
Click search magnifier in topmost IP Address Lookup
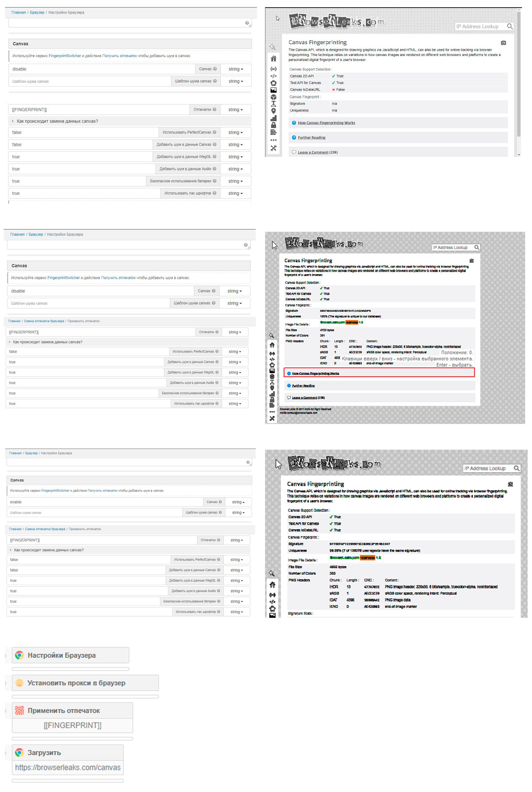pos(510,27)
